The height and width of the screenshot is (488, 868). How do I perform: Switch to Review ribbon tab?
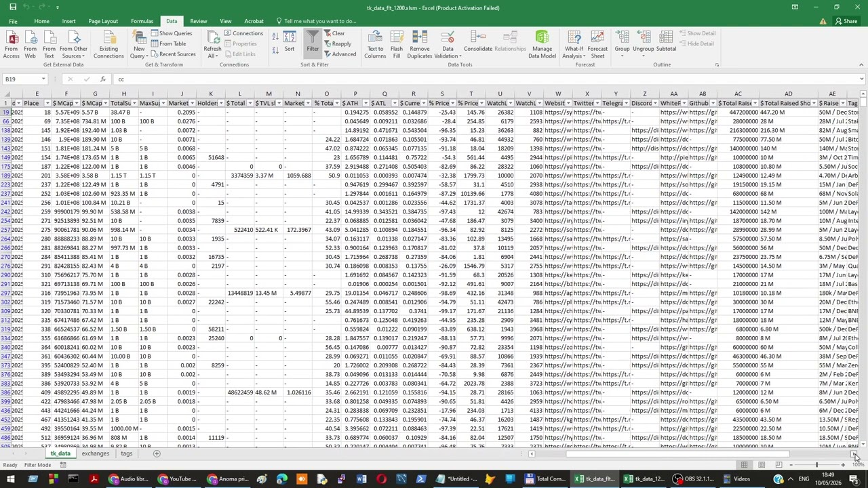pyautogui.click(x=199, y=21)
